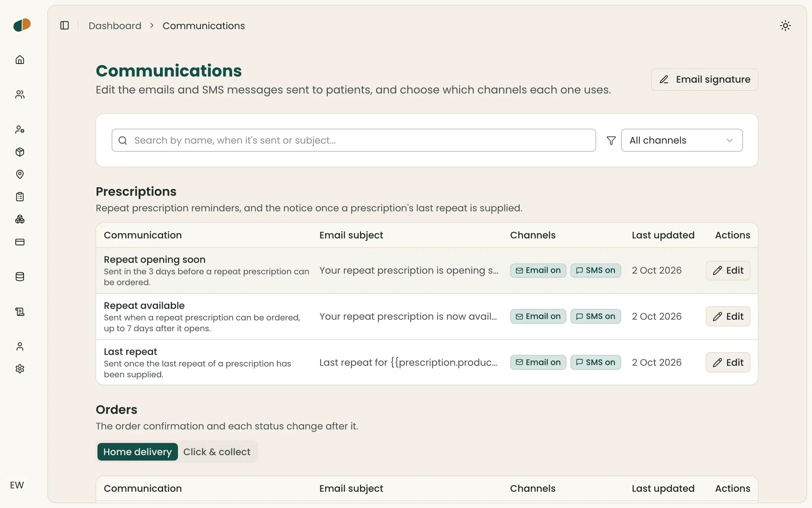Switch to the Home delivery tab
Viewport: 812px width, 508px height.
pyautogui.click(x=138, y=452)
